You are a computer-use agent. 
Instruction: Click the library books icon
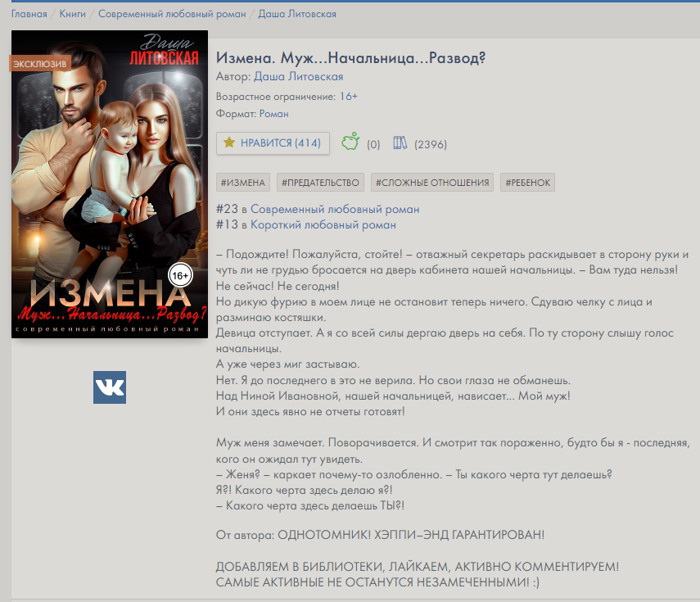pyautogui.click(x=400, y=143)
